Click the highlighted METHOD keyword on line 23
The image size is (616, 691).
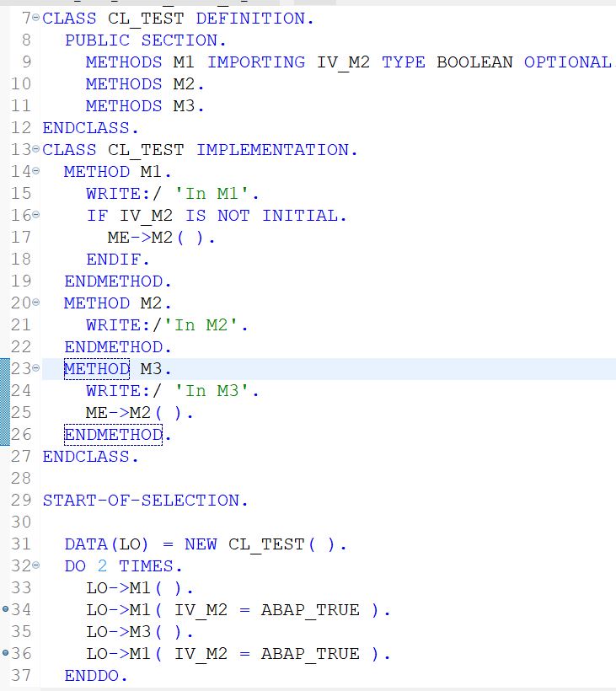click(97, 368)
